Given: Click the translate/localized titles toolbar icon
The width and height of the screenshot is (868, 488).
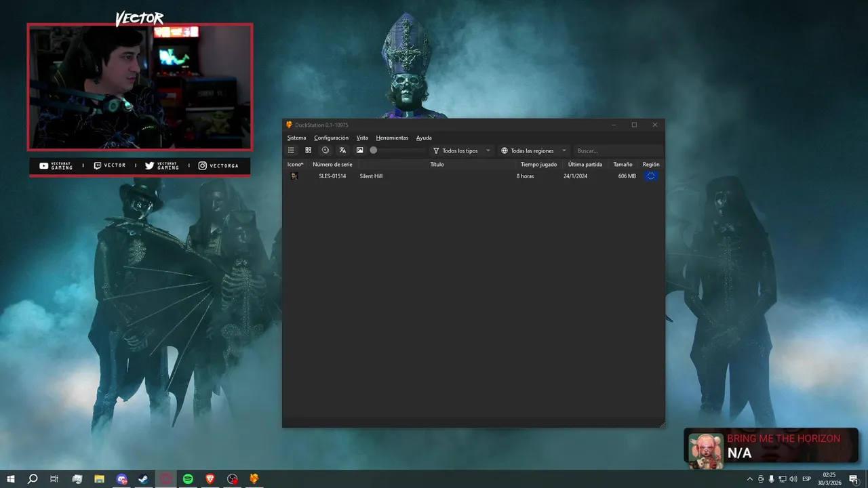Looking at the screenshot, I should tap(342, 150).
